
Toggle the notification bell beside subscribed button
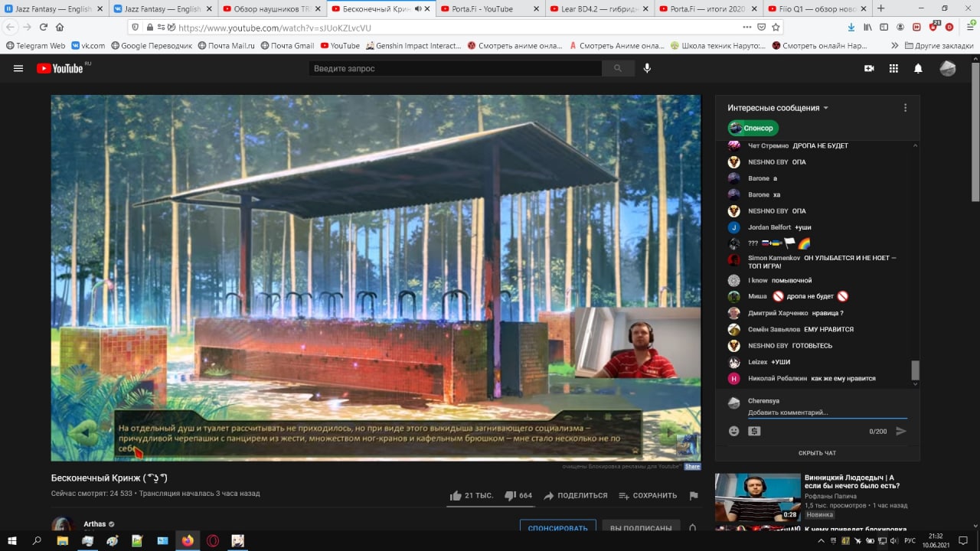(x=692, y=528)
